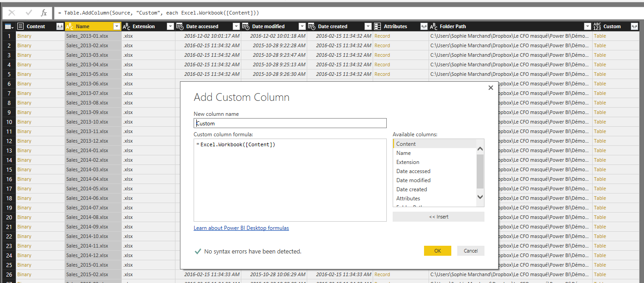
Task: Click the fx formula icon
Action: pos(44,13)
